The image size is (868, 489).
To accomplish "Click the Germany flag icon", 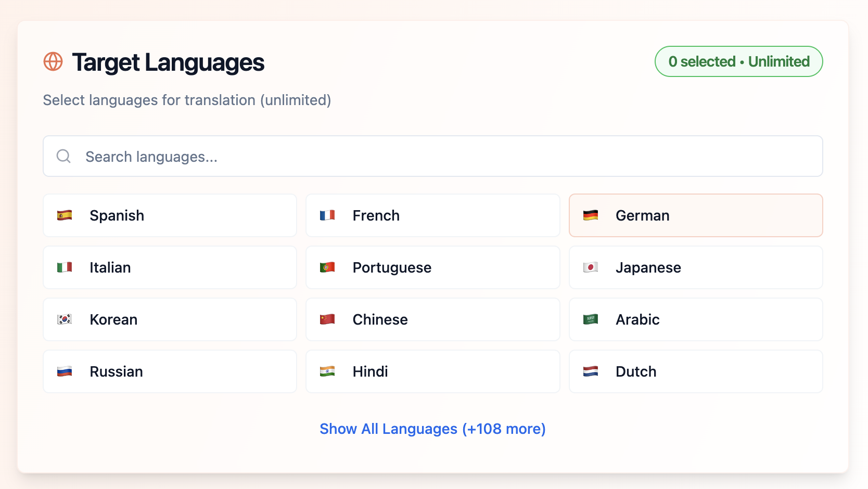I will coord(591,215).
